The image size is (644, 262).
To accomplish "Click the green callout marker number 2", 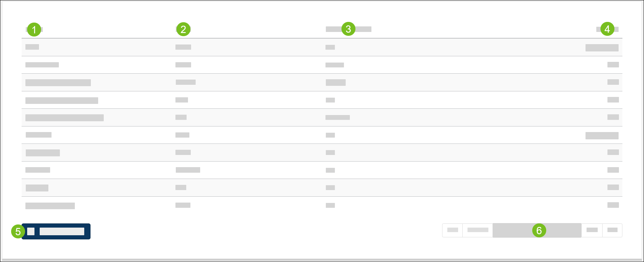I will click(x=183, y=30).
